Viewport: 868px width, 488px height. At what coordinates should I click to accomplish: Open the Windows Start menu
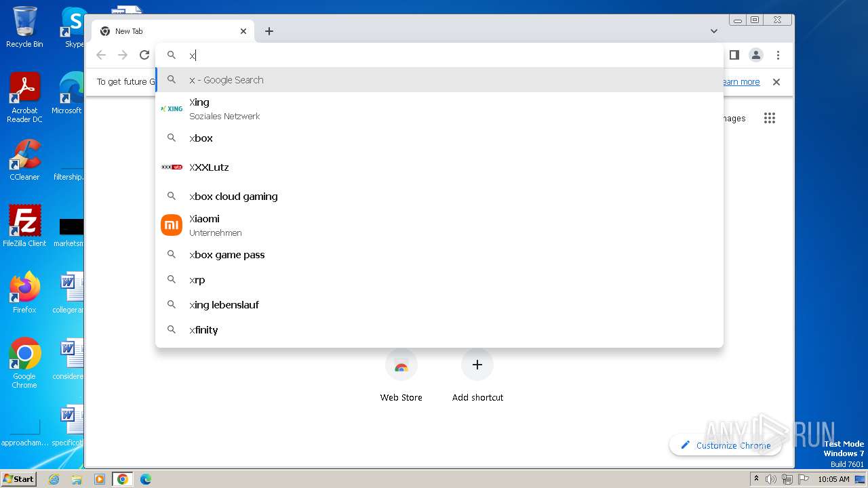(x=18, y=479)
